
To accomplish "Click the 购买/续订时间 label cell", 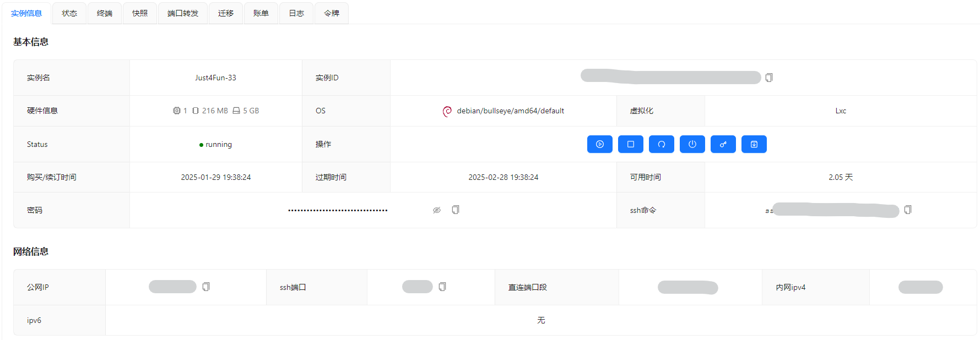I will click(72, 177).
